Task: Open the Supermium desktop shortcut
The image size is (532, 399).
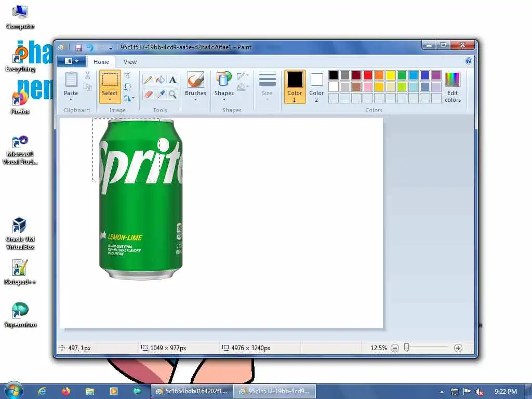Action: coord(20,315)
